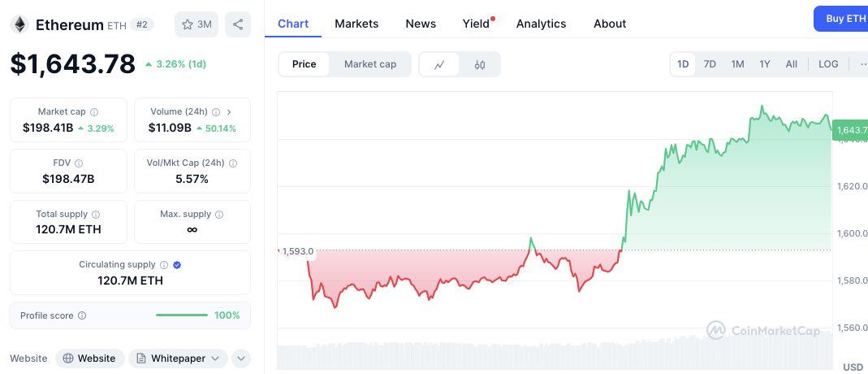
Task: Open the Ethereum Website link
Action: (x=90, y=358)
